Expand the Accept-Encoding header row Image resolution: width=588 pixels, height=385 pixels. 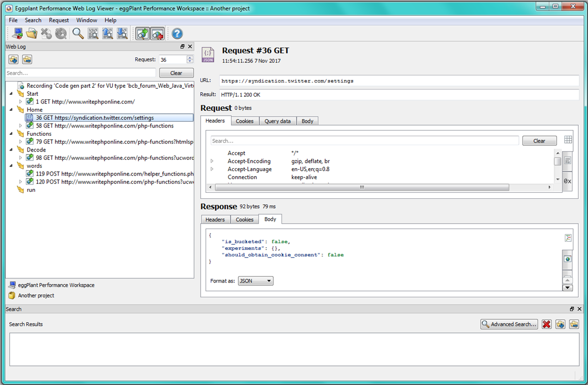[x=212, y=161]
